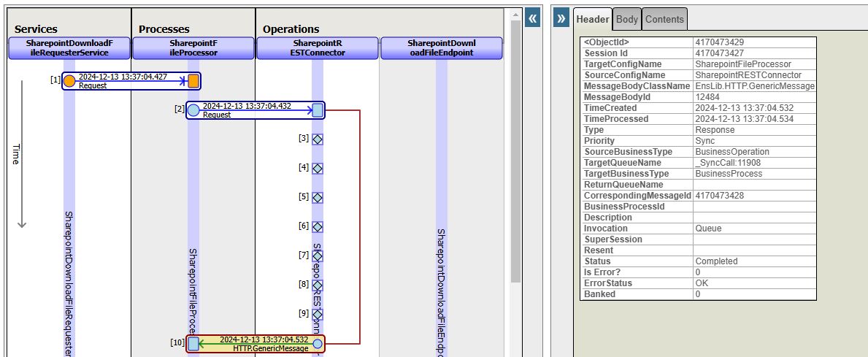Image resolution: width=868 pixels, height=357 pixels.
Task: Select the SharepointRESTConnector column header
Action: click(317, 48)
